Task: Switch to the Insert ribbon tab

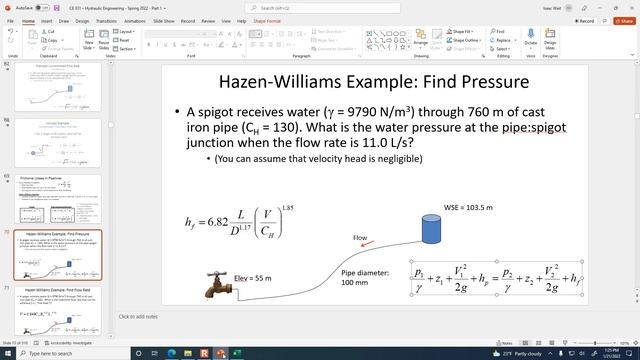Action: pyautogui.click(x=47, y=21)
